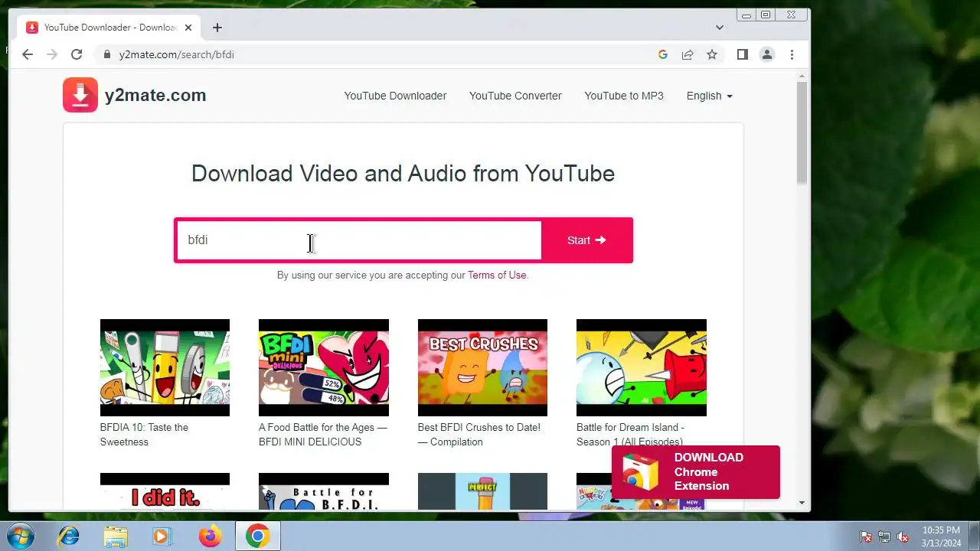Viewport: 980px width, 551px height.
Task: View site info via padlock icon
Action: pyautogui.click(x=107, y=54)
